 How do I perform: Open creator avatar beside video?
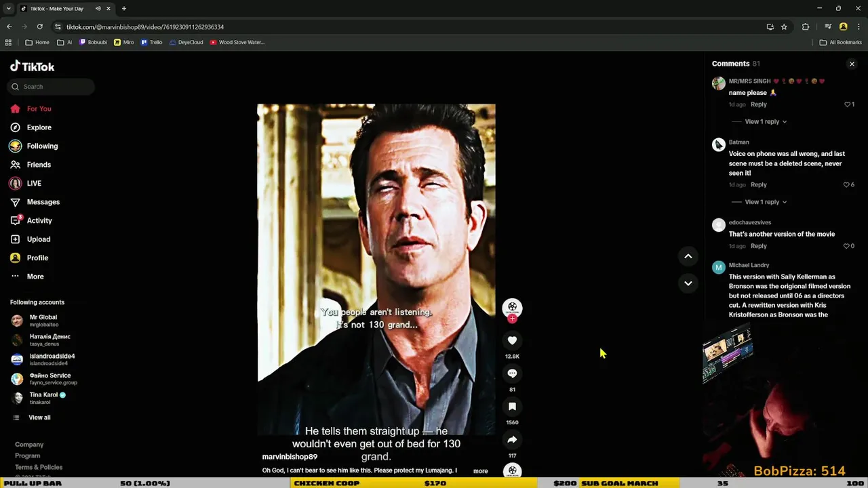[512, 307]
